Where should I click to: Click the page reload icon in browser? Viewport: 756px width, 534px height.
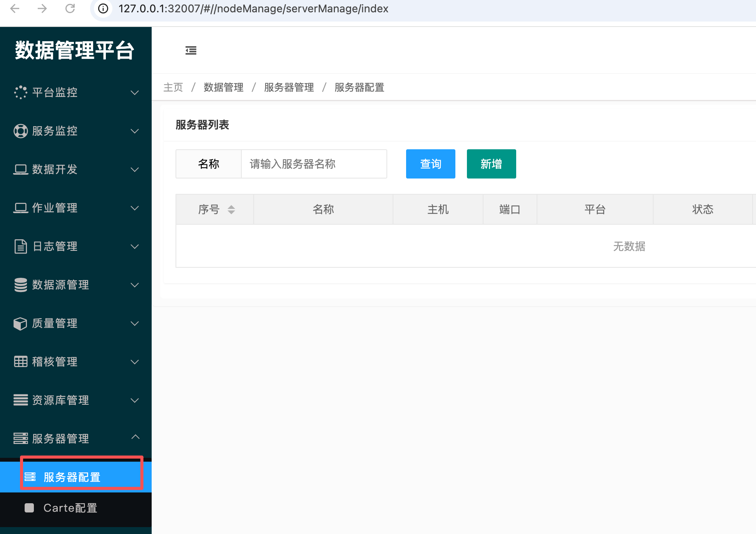70,8
